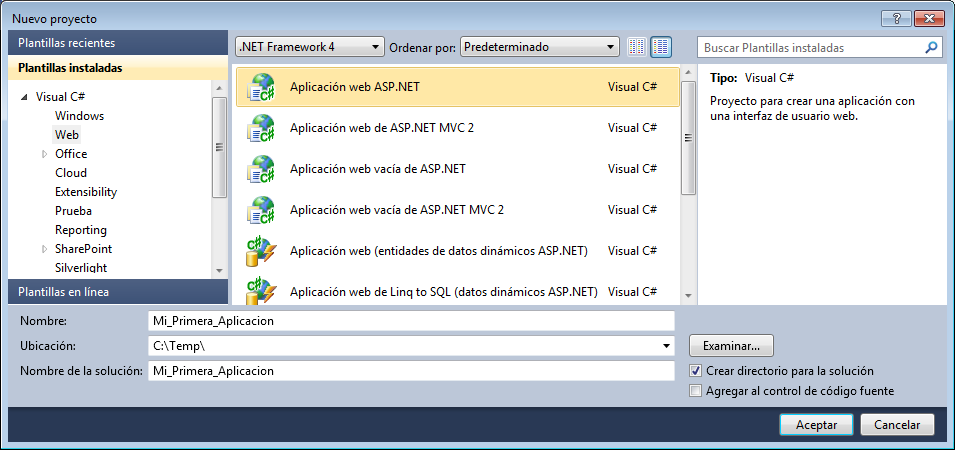This screenshot has height=450, width=955.
Task: Click the Aceptar button
Action: pyautogui.click(x=816, y=424)
